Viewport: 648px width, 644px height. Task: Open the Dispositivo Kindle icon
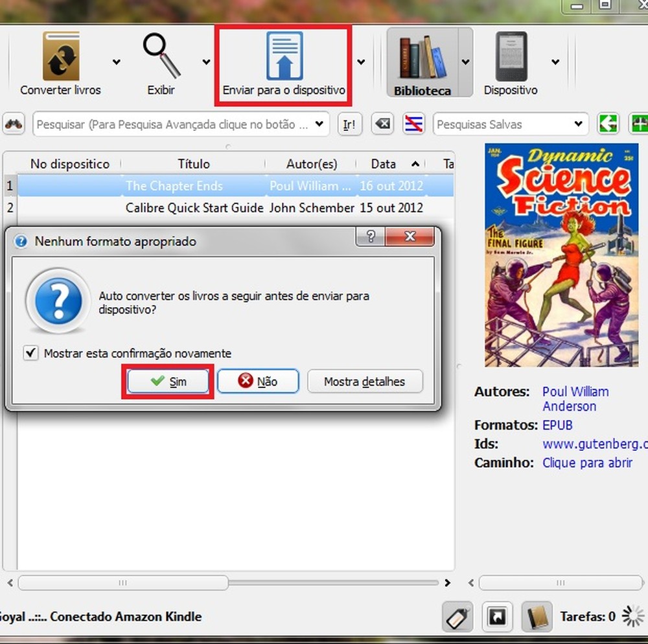tap(511, 56)
